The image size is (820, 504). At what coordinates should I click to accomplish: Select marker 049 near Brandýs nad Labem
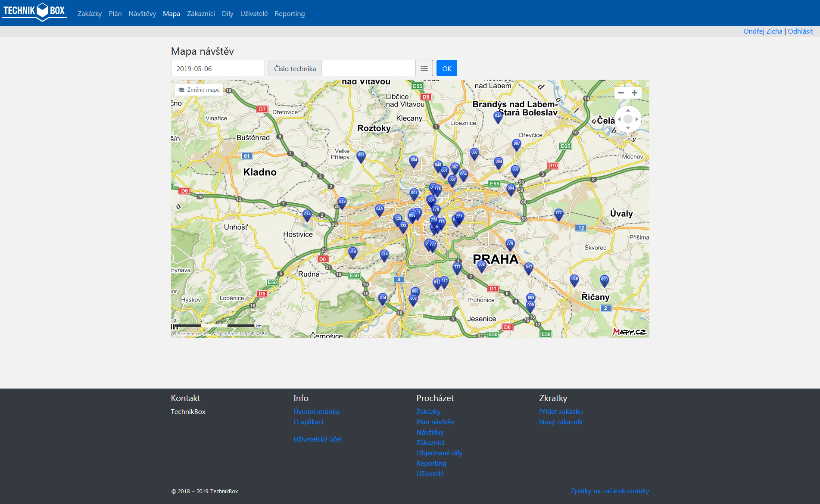tap(498, 117)
